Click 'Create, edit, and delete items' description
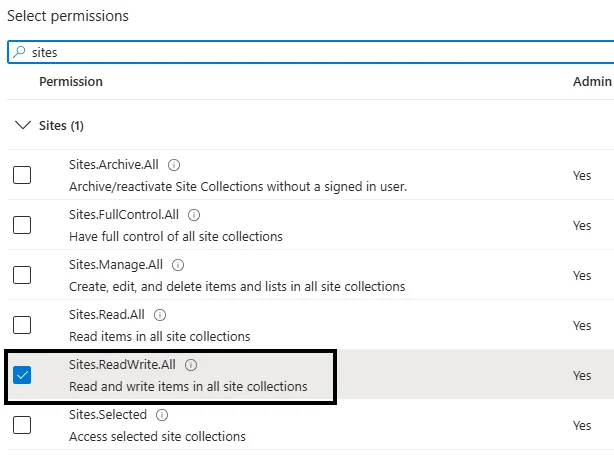This screenshot has width=614, height=468. [x=237, y=287]
